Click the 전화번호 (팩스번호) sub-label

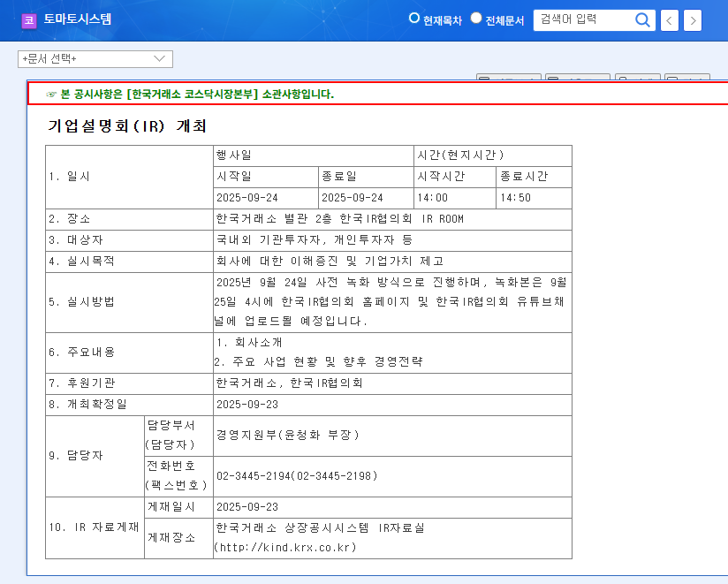coord(177,475)
